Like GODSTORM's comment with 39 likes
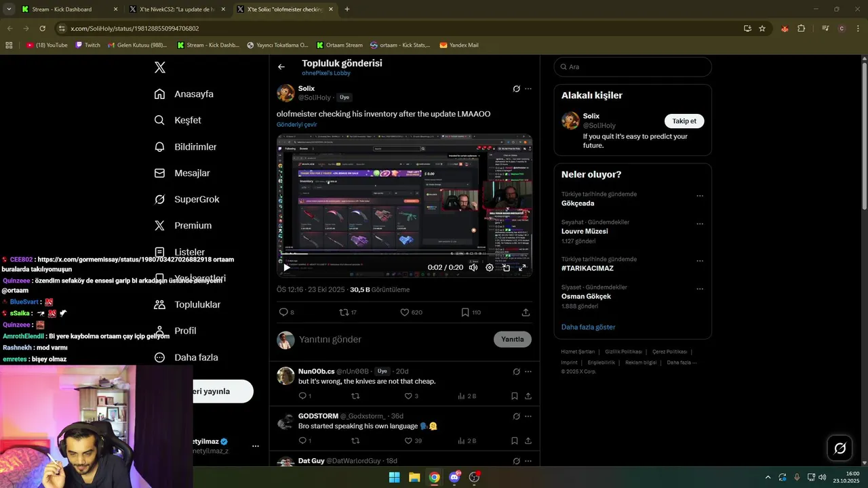 click(408, 441)
